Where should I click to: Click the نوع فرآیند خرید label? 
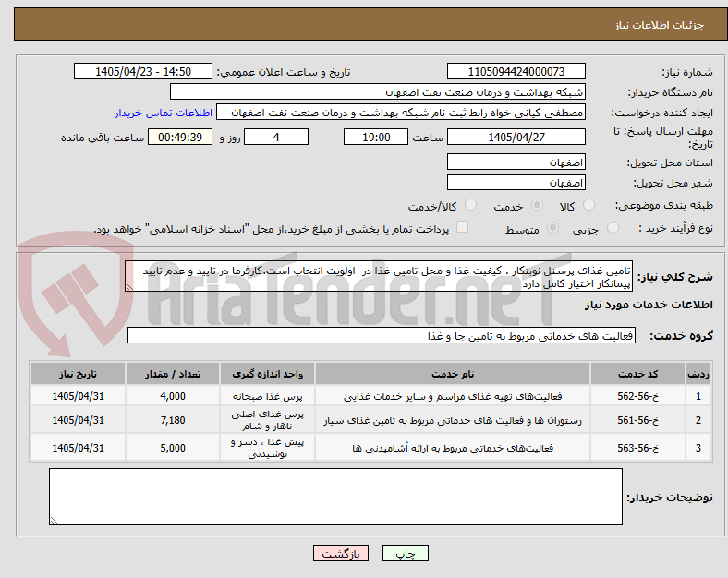675,228
